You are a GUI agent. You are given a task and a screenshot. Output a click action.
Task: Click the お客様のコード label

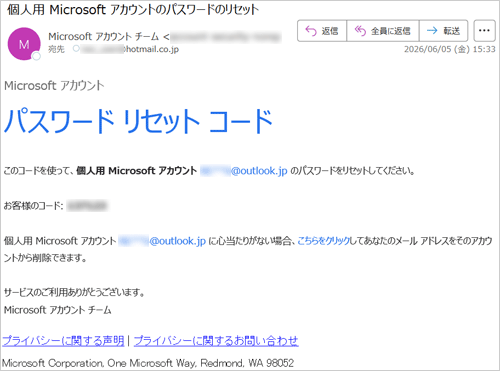[33, 206]
